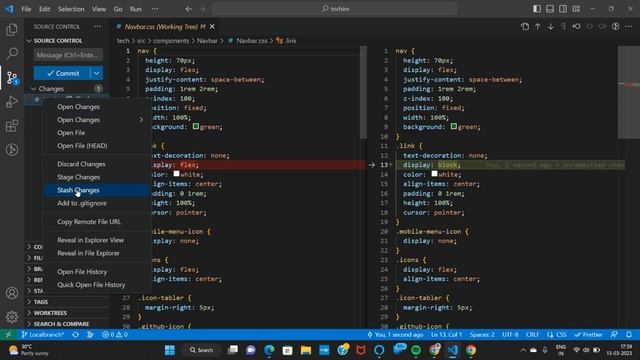Open the Commit button dropdown arrow
Viewport: 640px width, 360px height.
pos(96,73)
